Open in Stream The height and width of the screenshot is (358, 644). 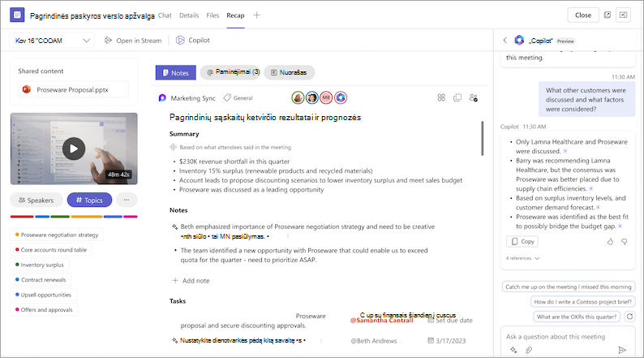(x=133, y=41)
